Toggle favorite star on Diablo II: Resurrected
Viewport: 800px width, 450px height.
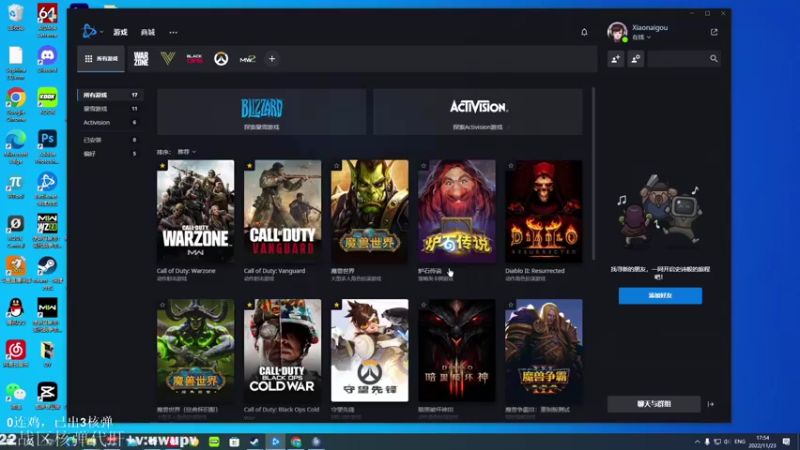tap(511, 166)
